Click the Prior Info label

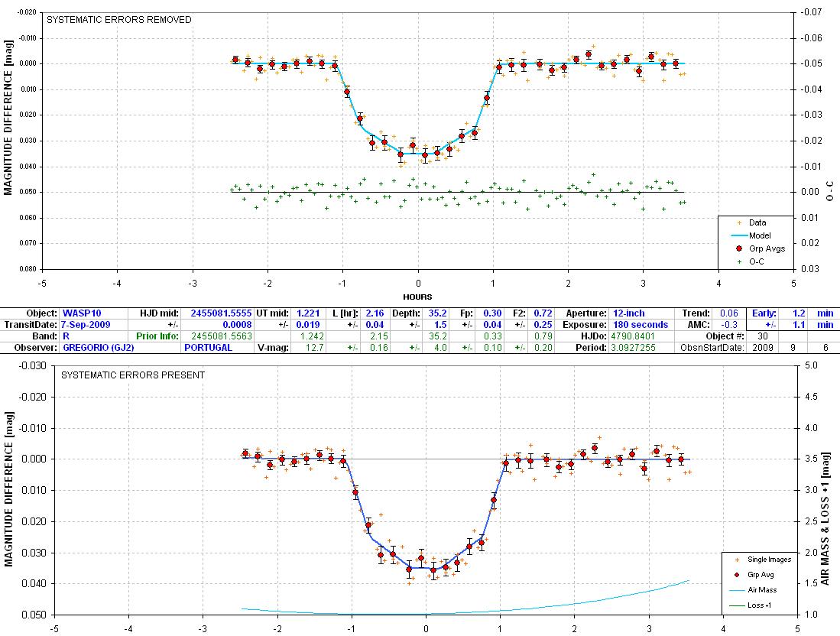(x=157, y=336)
